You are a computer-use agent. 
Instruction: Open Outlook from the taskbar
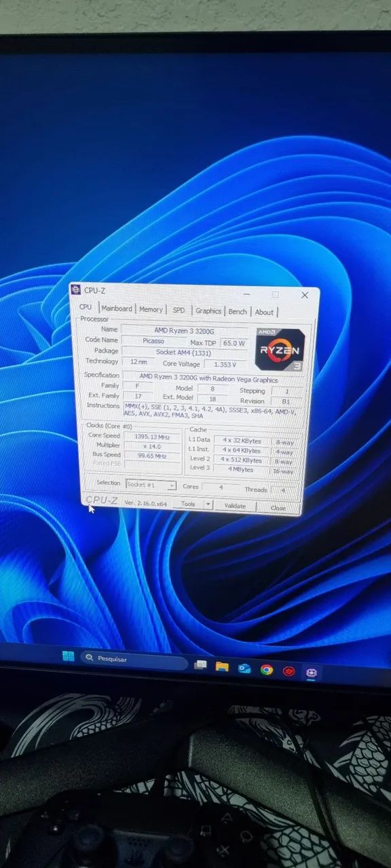(244, 669)
